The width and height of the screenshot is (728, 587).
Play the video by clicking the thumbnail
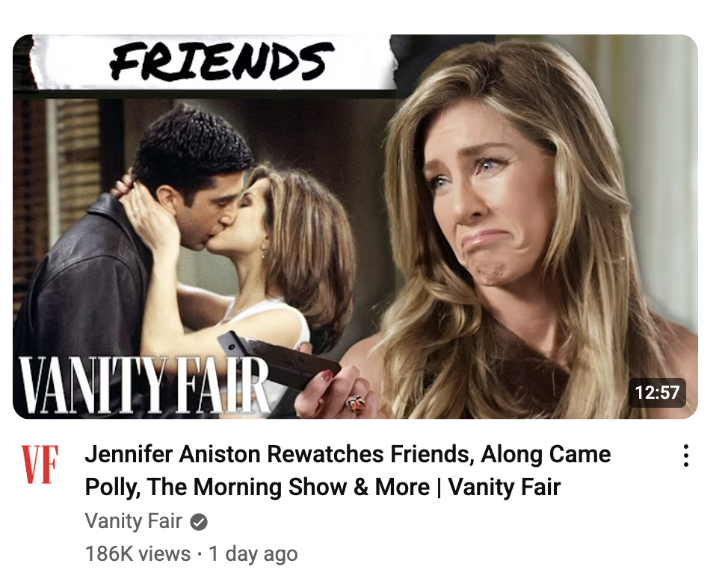coord(355,227)
